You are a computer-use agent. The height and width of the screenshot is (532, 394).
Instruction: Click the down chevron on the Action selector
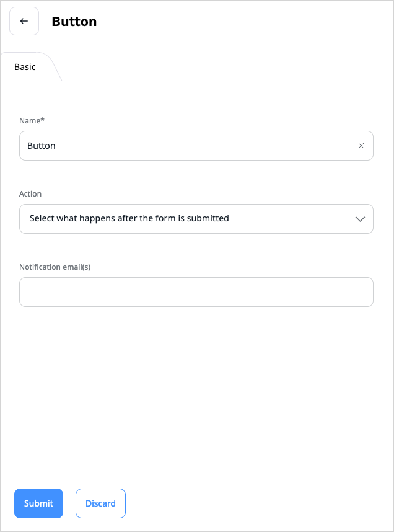(x=360, y=219)
